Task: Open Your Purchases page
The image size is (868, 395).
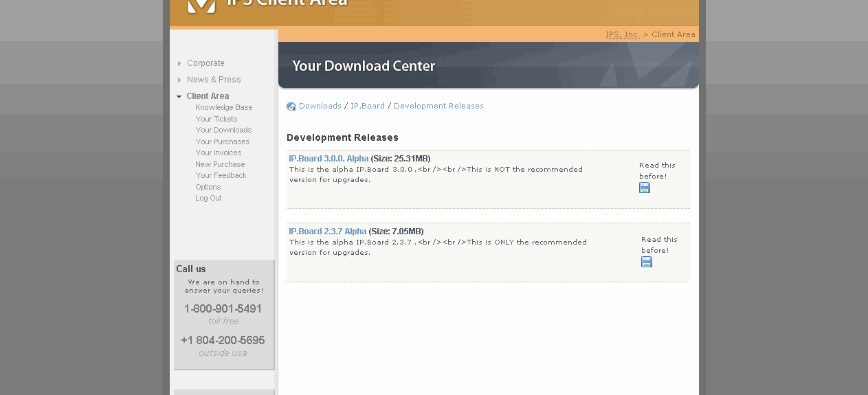Action: [223, 142]
